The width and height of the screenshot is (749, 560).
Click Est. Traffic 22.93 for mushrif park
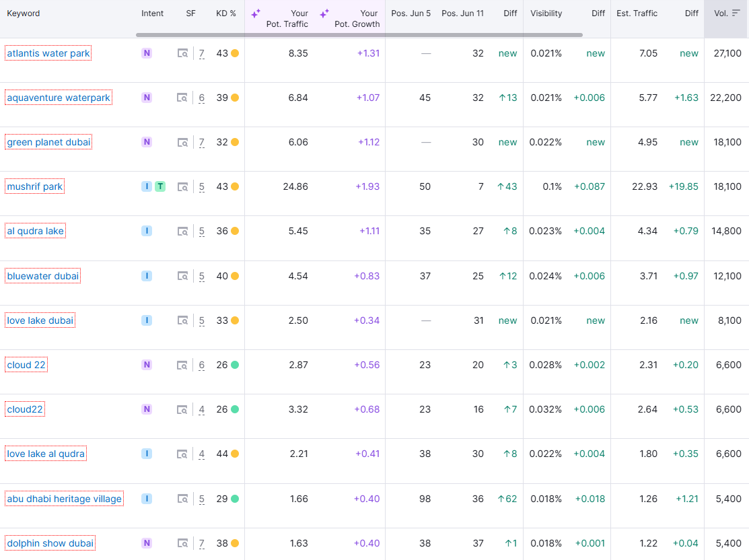(x=645, y=186)
